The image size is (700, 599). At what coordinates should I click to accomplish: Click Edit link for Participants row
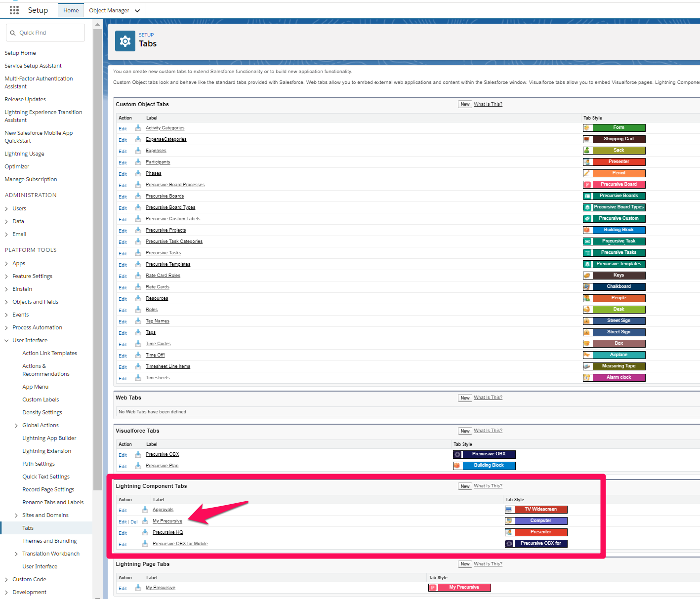123,163
